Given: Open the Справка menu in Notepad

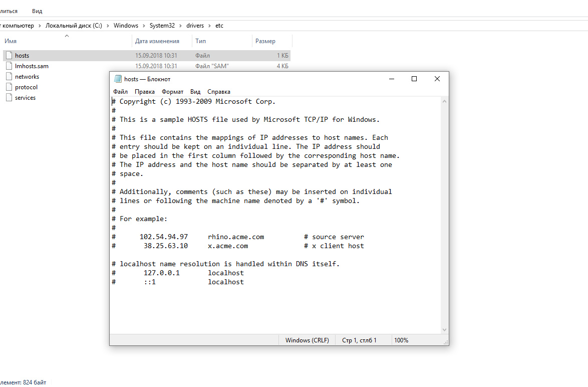Looking at the screenshot, I should (x=218, y=92).
